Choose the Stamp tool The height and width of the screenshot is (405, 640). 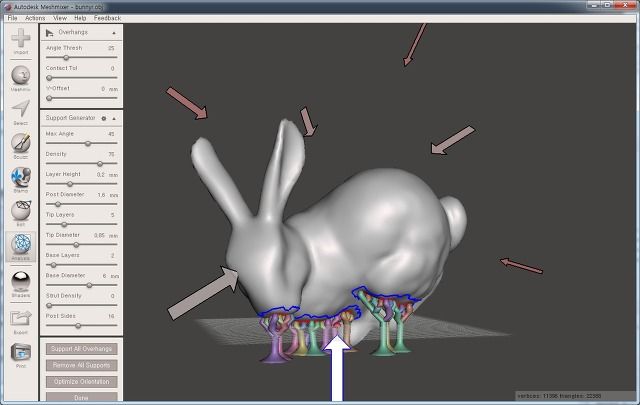click(x=20, y=177)
